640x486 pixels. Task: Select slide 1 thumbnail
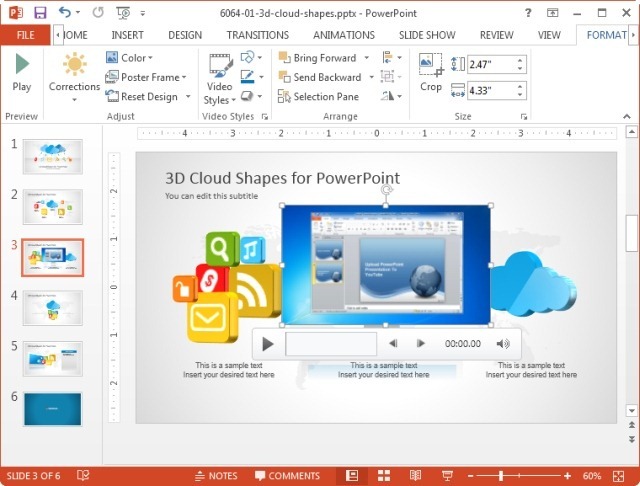[x=53, y=157]
